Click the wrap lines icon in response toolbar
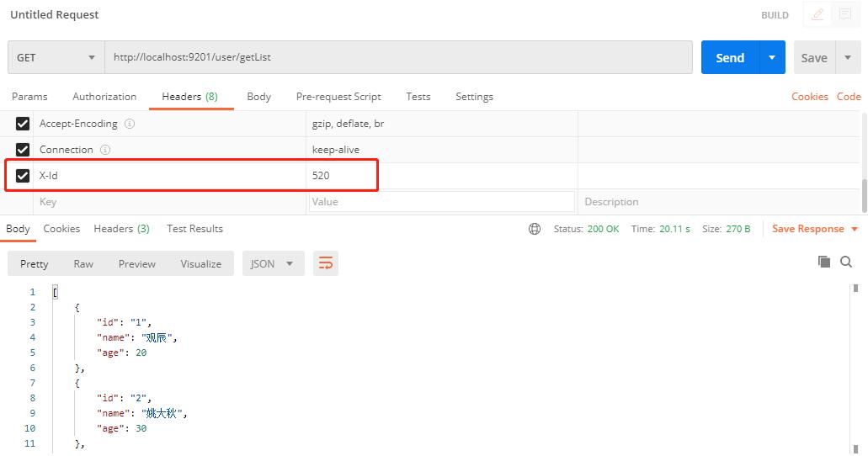This screenshot has height=456, width=868. coord(326,263)
